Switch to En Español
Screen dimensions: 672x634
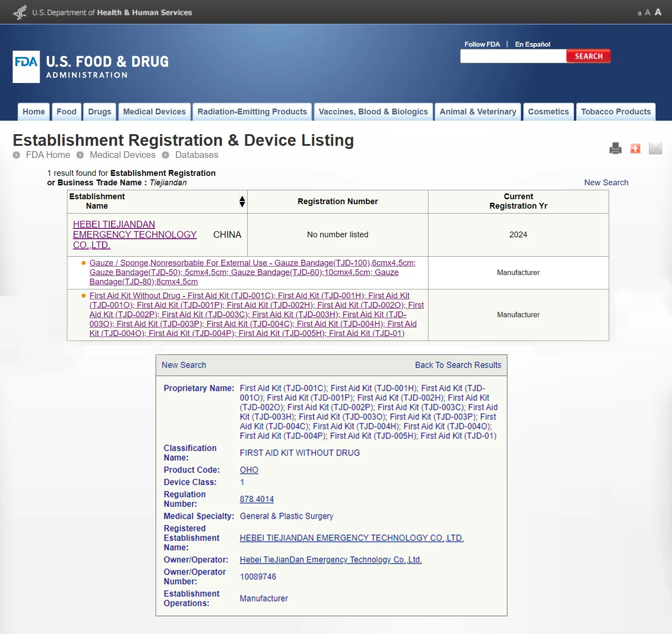click(532, 44)
